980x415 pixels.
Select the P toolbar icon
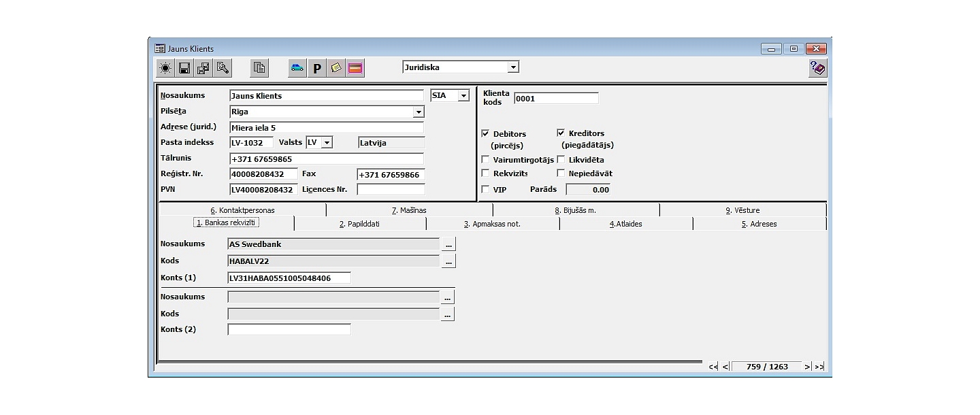pyautogui.click(x=317, y=67)
